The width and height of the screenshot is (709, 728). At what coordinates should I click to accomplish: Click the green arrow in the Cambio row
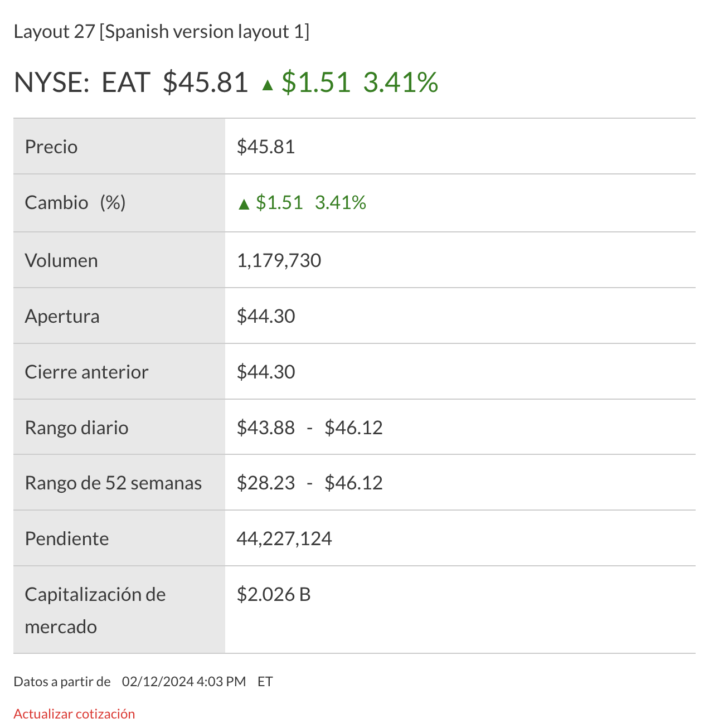pyautogui.click(x=244, y=204)
